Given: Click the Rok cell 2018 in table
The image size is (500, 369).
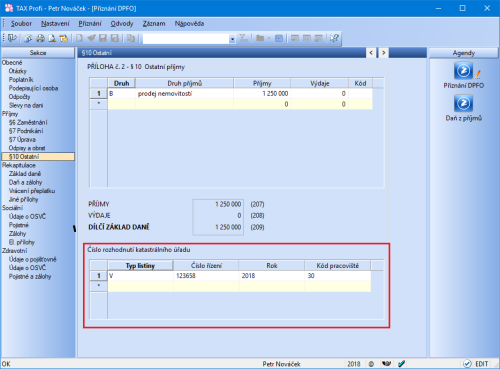Looking at the screenshot, I should tap(272, 276).
